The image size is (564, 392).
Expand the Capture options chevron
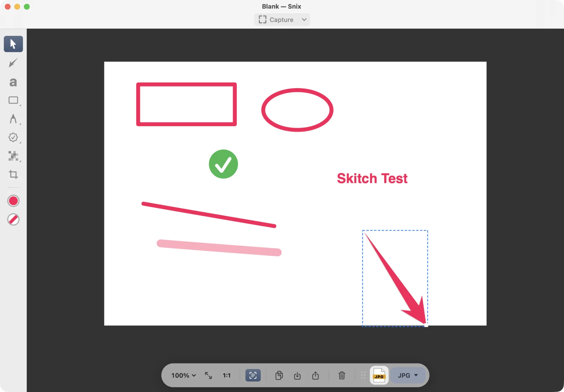[304, 20]
